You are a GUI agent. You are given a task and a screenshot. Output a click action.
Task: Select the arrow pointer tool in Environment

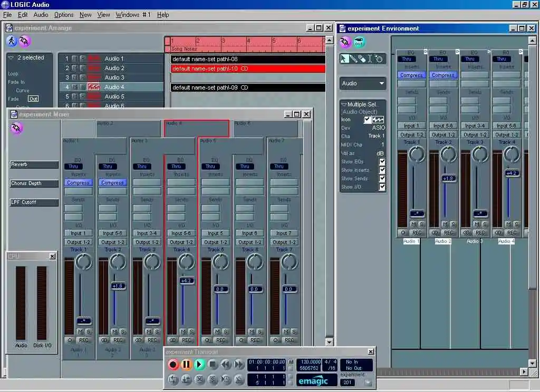[x=344, y=58]
